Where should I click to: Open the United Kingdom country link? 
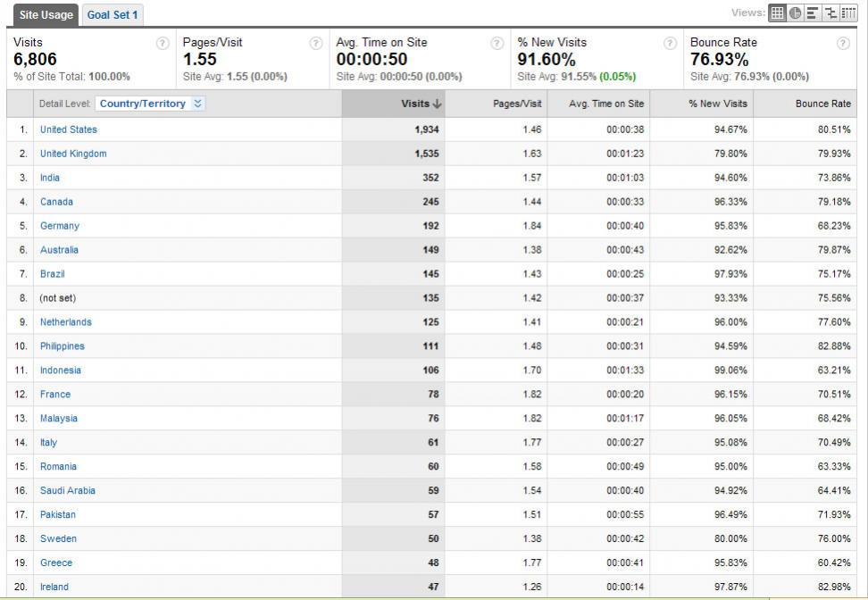[x=73, y=154]
